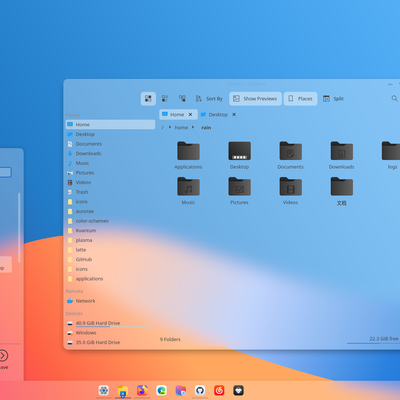Image resolution: width=400 pixels, height=400 pixels.
Task: Toggle the Places panel button
Action: pyautogui.click(x=300, y=99)
